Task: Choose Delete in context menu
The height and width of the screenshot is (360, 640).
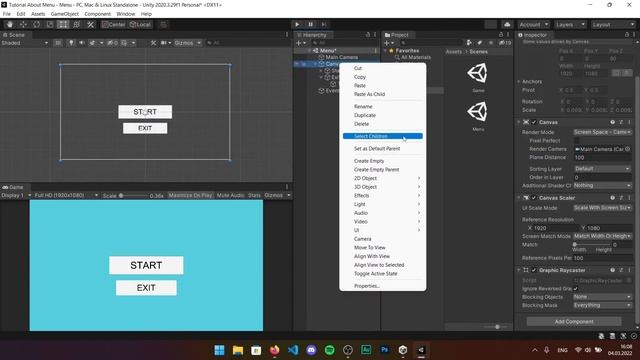Action: click(x=361, y=124)
